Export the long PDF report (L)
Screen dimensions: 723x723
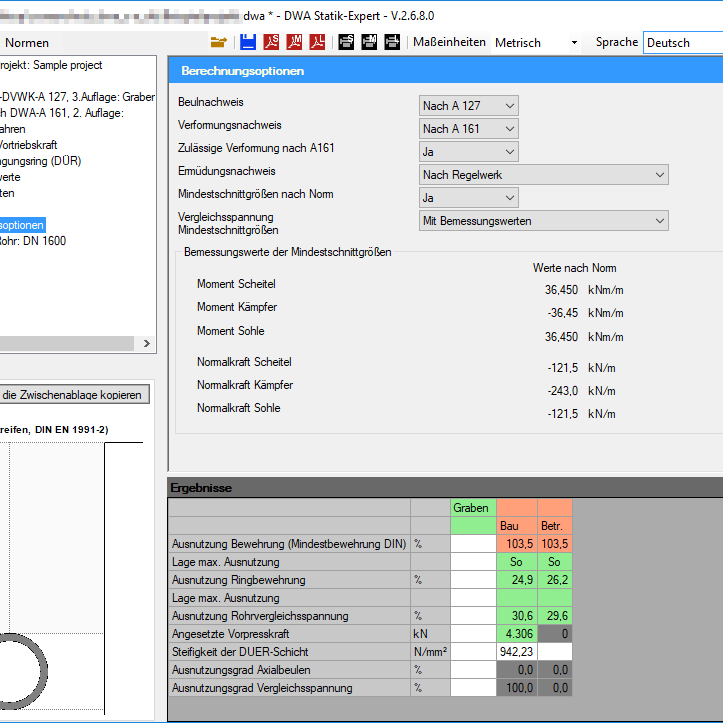317,42
